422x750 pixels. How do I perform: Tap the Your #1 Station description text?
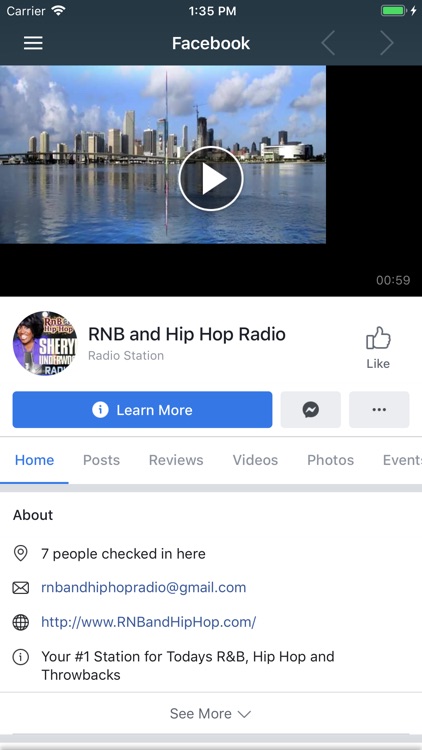click(x=188, y=665)
